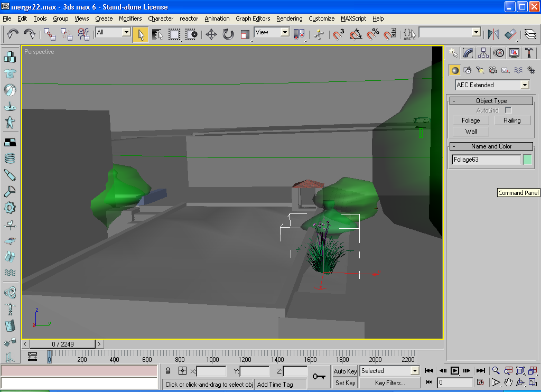Toggle the 3D Snap magnet

(339, 34)
